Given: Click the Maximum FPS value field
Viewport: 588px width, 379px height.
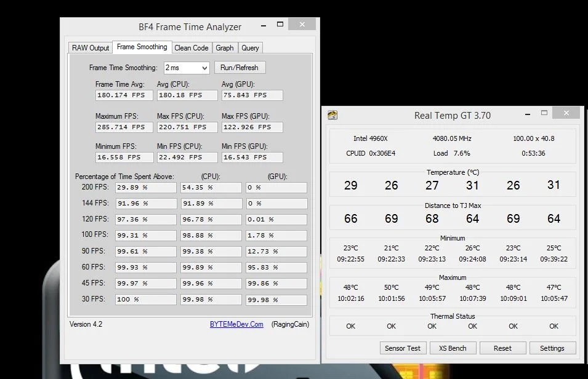Looking at the screenshot, I should pyautogui.click(x=124, y=127).
